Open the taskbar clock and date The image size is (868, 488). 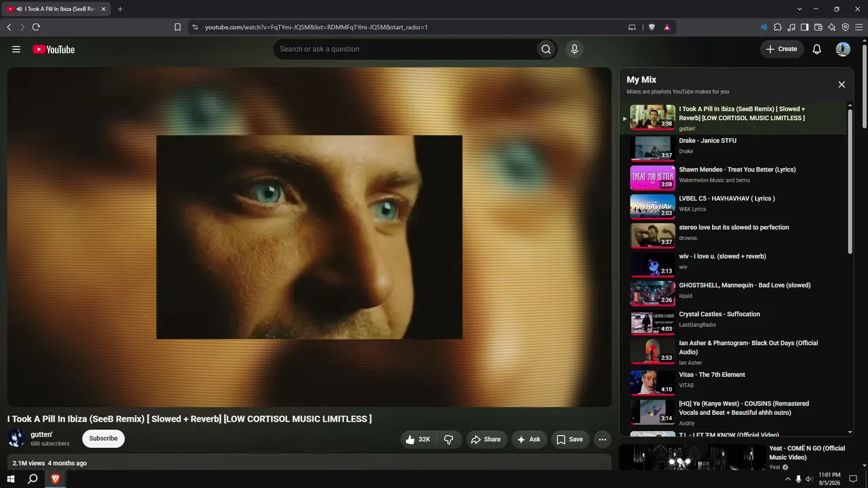[829, 479]
